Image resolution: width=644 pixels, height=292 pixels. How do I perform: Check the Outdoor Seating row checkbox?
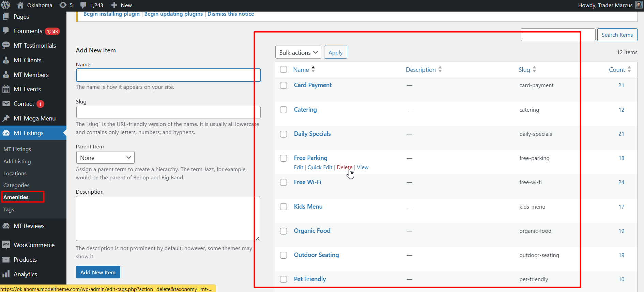tap(283, 255)
